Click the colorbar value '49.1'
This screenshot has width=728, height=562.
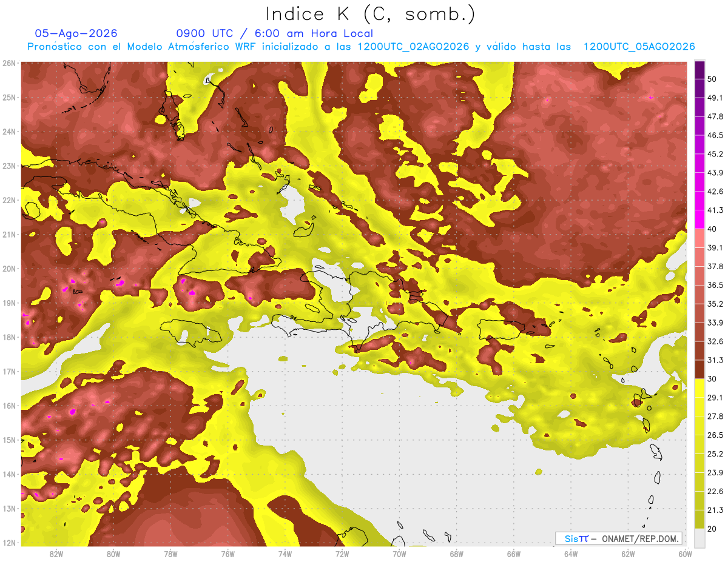click(715, 98)
